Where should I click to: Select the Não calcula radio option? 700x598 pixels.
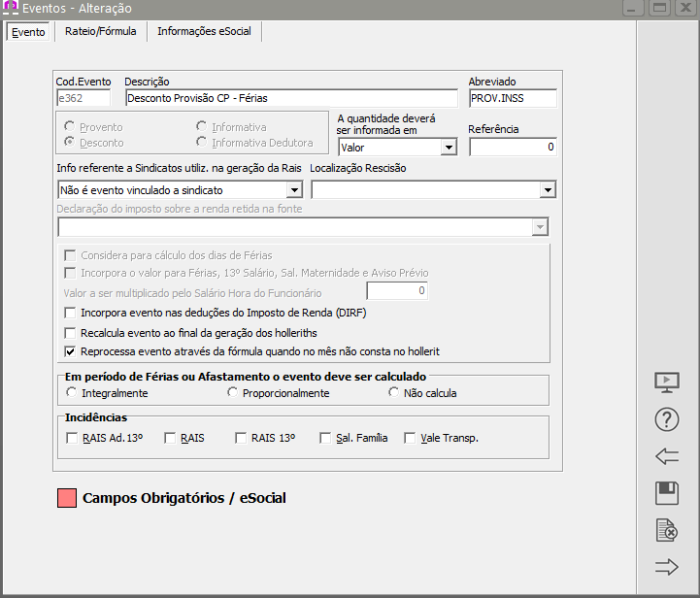coord(394,393)
